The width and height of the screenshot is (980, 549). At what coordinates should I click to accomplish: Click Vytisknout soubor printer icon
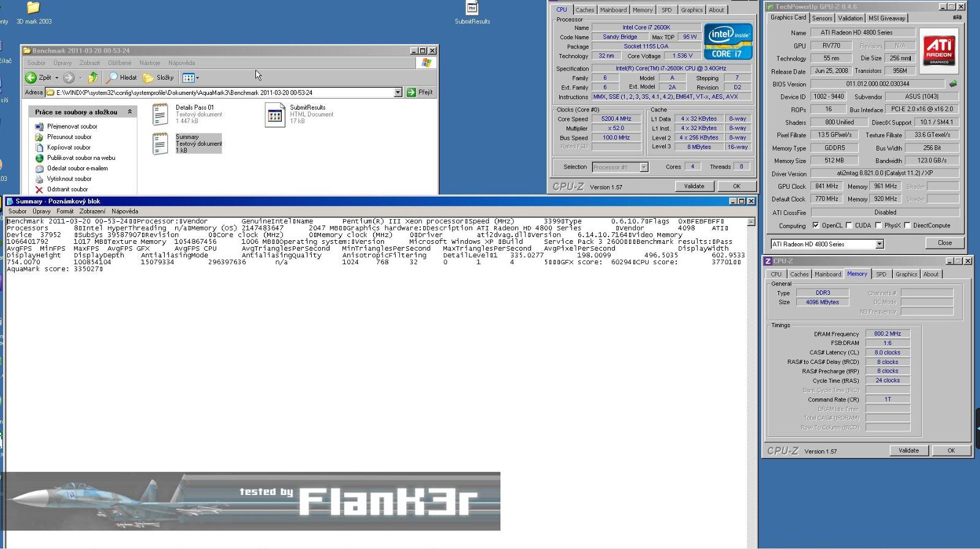pyautogui.click(x=39, y=179)
